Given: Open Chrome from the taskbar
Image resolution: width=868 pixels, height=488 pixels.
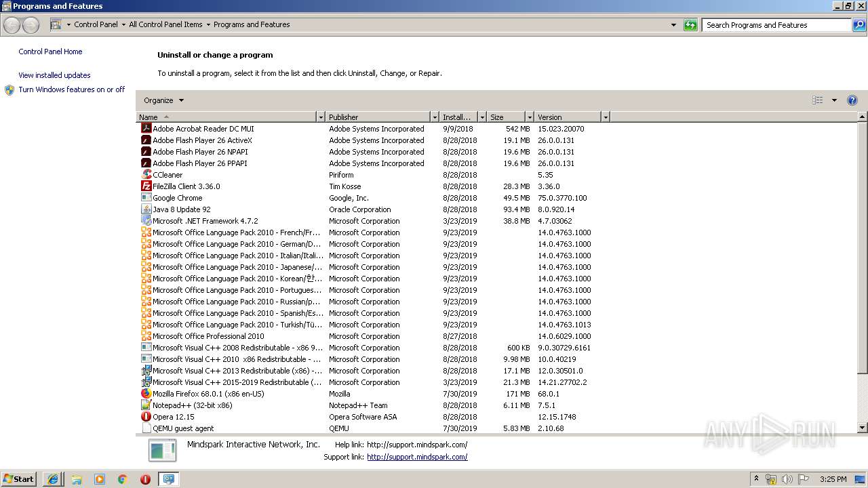Looking at the screenshot, I should coord(123,479).
